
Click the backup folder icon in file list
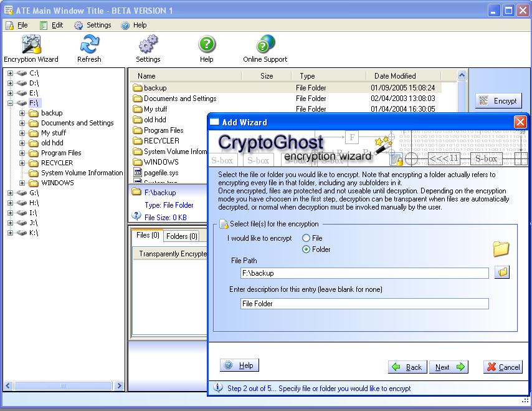138,88
